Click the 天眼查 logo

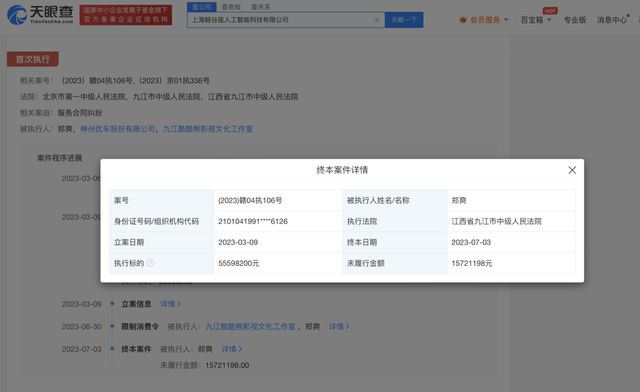40,15
